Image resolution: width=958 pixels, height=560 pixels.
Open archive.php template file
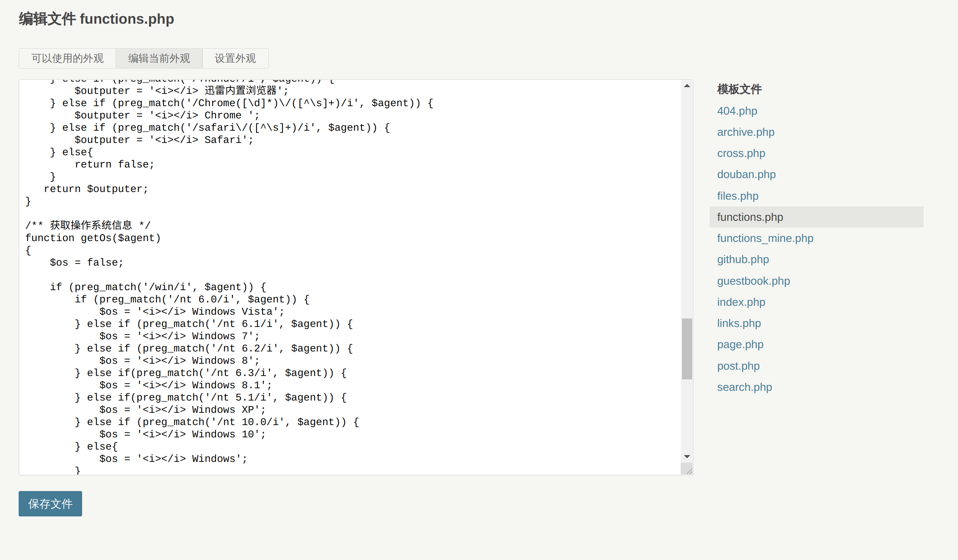pyautogui.click(x=745, y=132)
